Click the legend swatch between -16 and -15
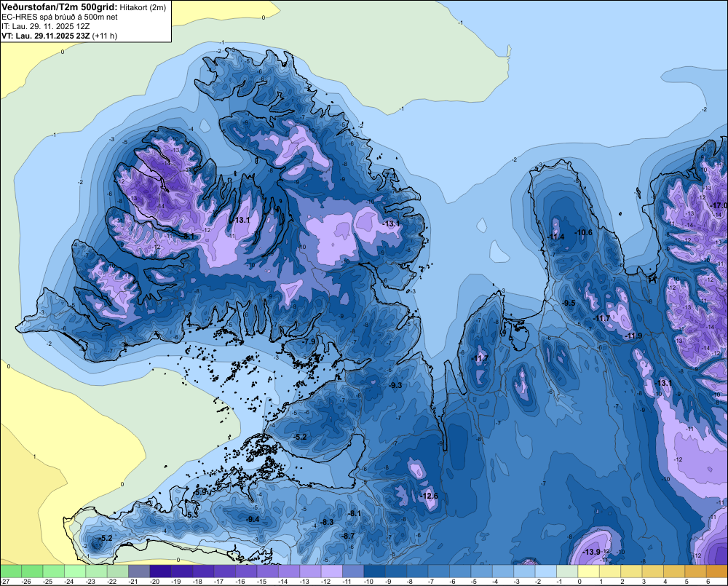Image resolution: width=728 pixels, height=586 pixels. coord(245,571)
